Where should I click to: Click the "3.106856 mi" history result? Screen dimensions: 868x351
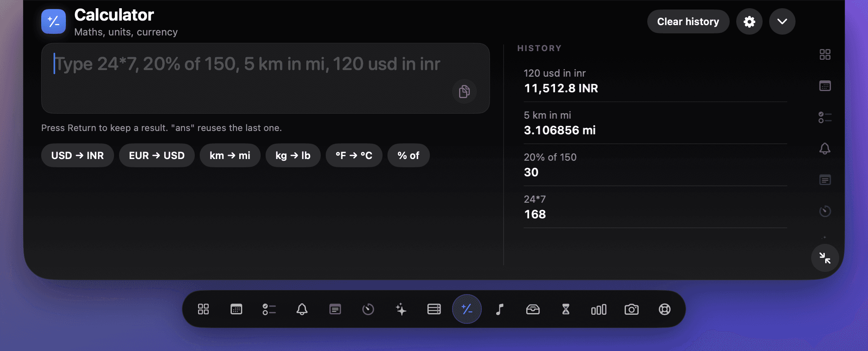[560, 130]
